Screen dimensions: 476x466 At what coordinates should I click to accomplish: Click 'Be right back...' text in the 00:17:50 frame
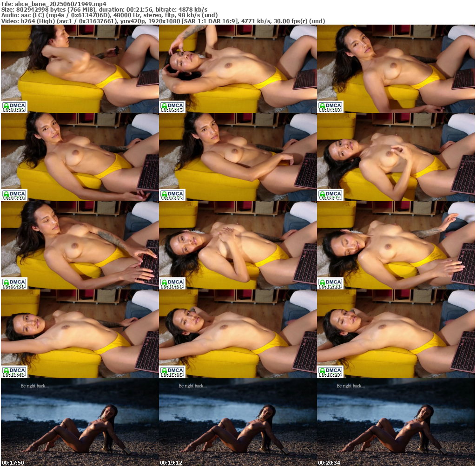click(34, 386)
